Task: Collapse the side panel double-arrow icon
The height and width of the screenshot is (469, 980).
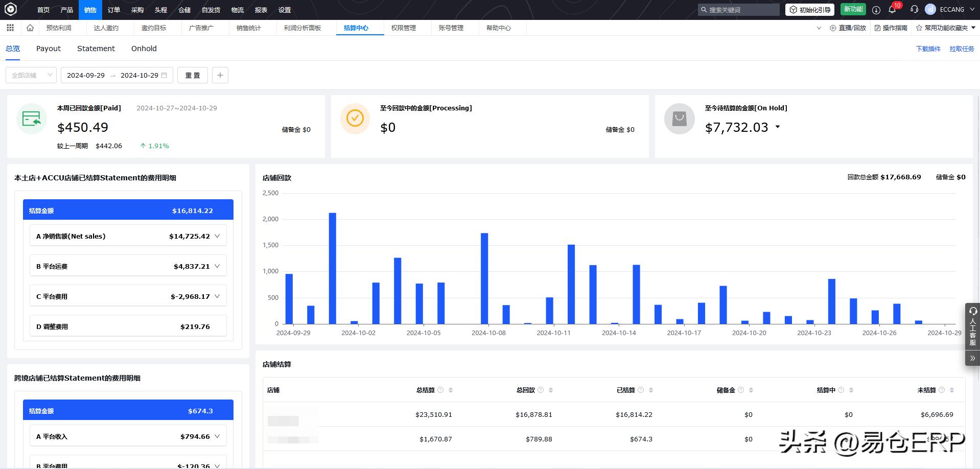Action: 972,358
